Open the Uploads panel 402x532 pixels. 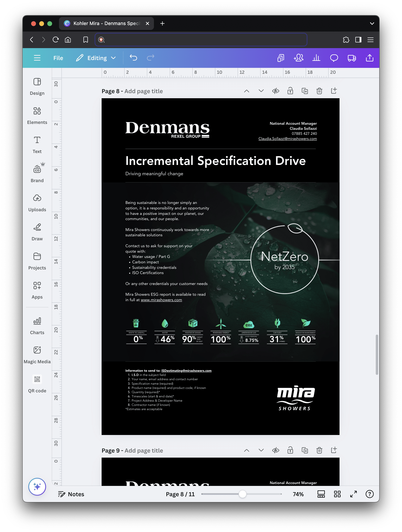(x=37, y=203)
